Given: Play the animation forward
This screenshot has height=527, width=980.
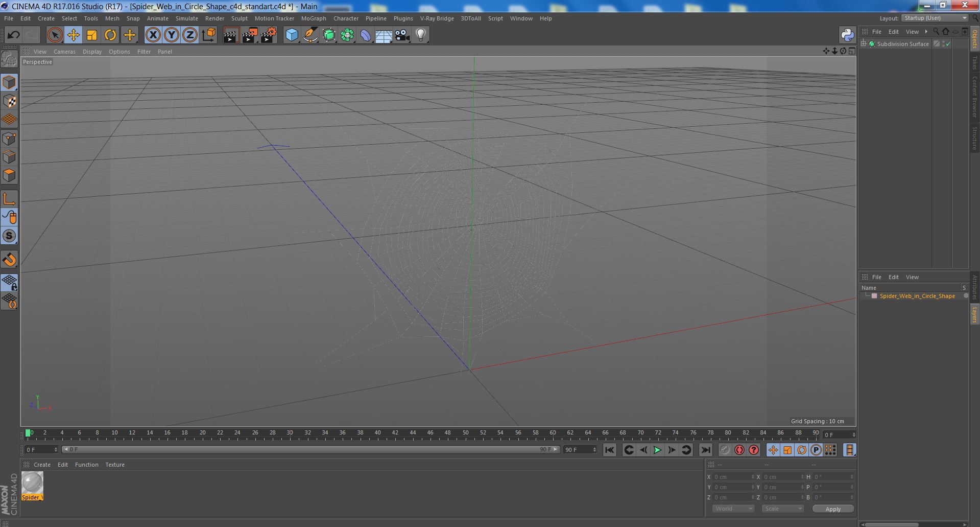Looking at the screenshot, I should tap(657, 450).
